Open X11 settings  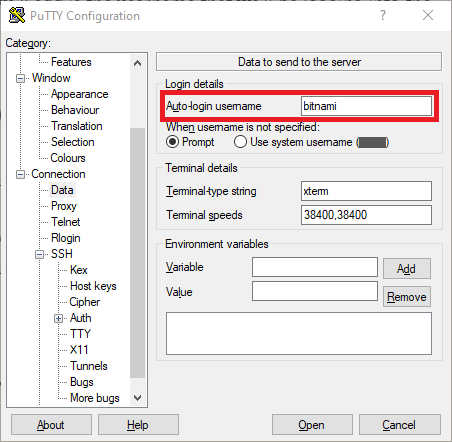pos(79,350)
